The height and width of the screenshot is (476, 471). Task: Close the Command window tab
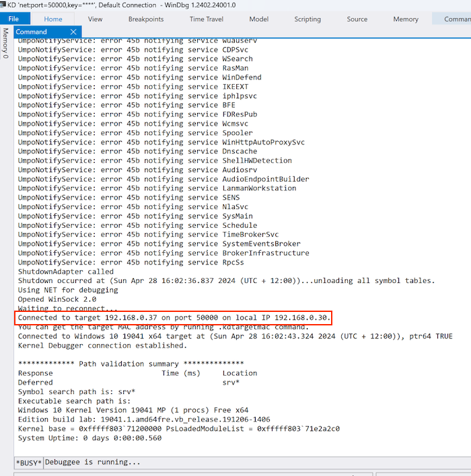73,32
